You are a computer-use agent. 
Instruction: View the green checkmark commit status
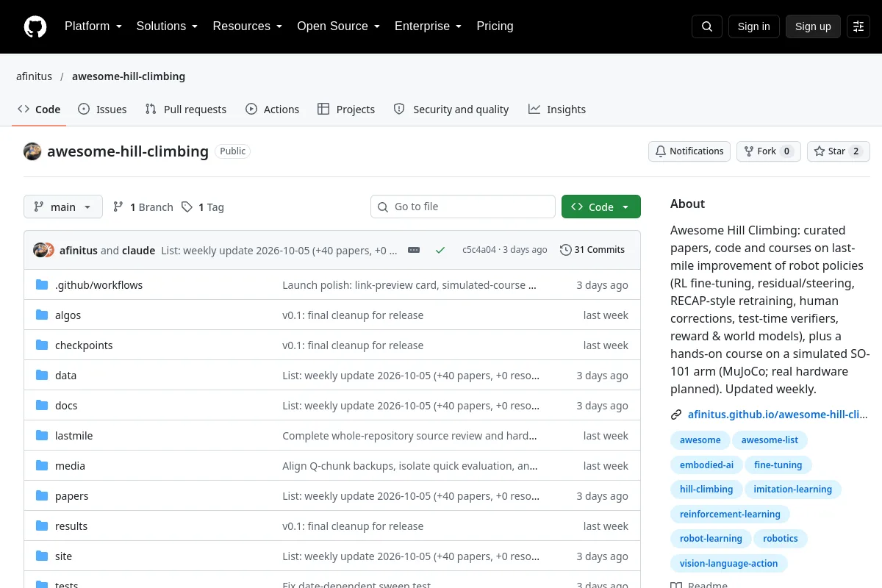pyautogui.click(x=440, y=250)
